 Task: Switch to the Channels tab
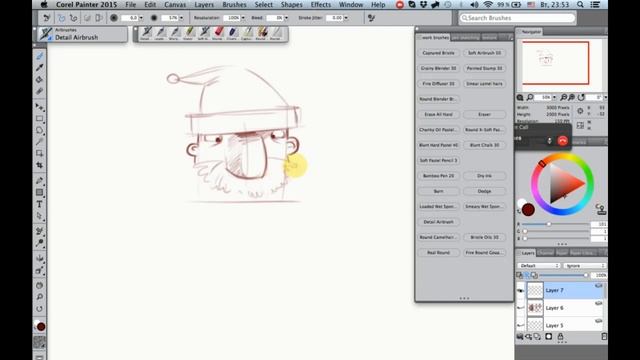point(545,253)
